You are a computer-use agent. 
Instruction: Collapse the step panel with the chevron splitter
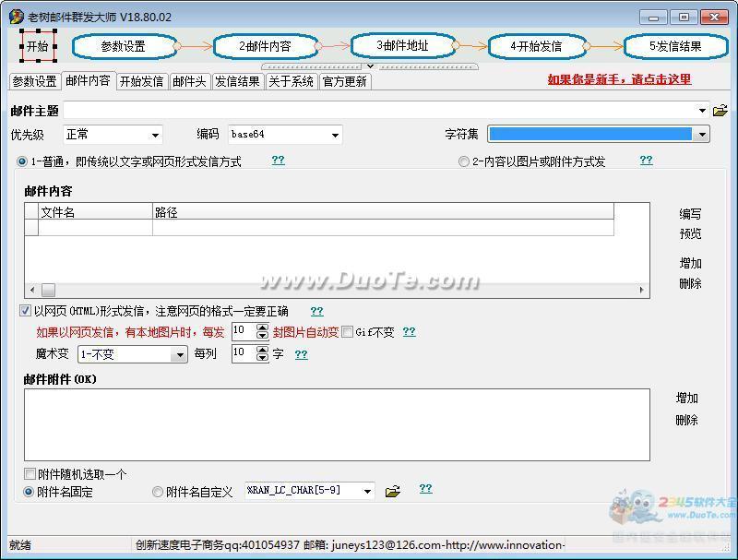[370, 66]
